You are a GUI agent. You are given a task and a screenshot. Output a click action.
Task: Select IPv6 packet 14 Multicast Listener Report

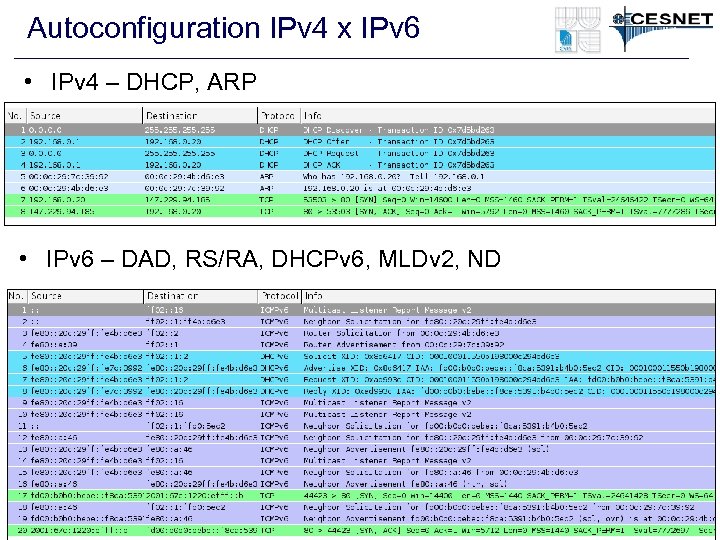coord(361,461)
